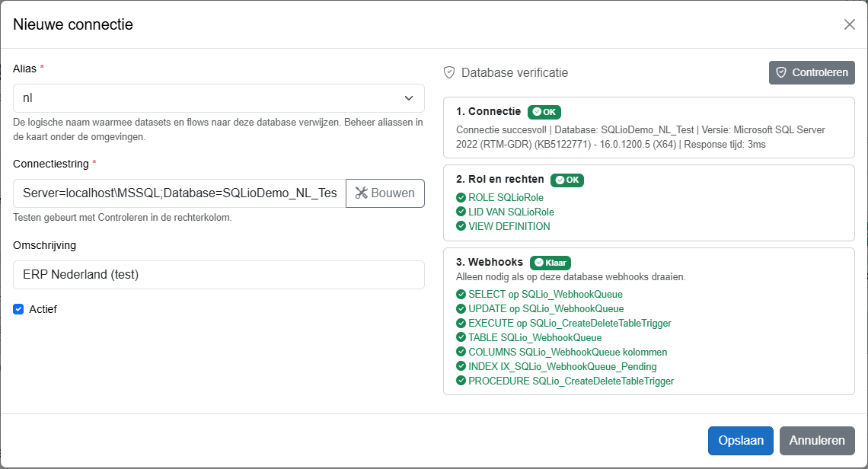Click check icon for EXECUTE op SQLio_CreateDeleteTableTrigger
This screenshot has height=469, width=868.
(x=461, y=323)
